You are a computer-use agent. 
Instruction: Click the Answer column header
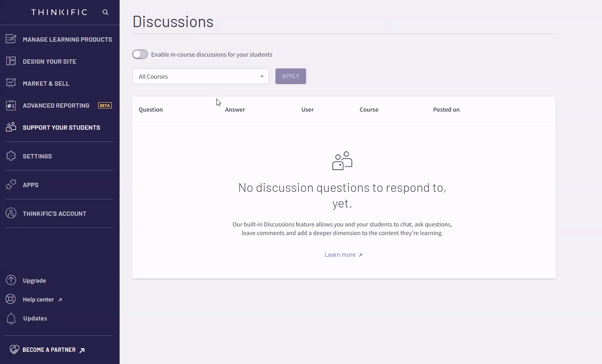tap(235, 110)
